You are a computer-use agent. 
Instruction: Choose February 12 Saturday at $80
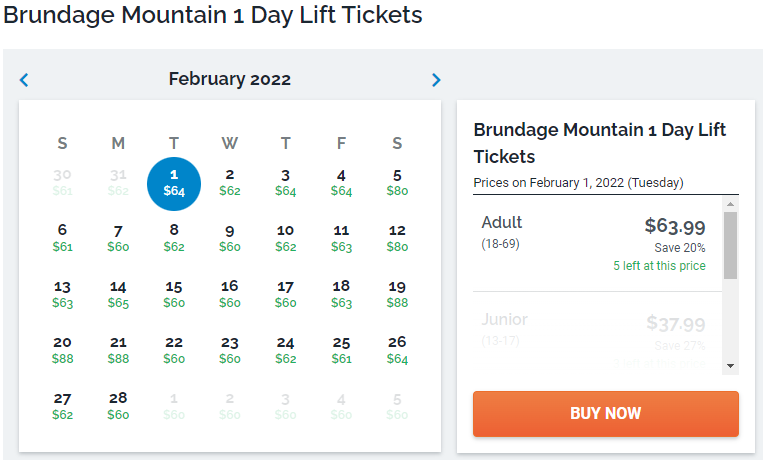pyautogui.click(x=397, y=238)
